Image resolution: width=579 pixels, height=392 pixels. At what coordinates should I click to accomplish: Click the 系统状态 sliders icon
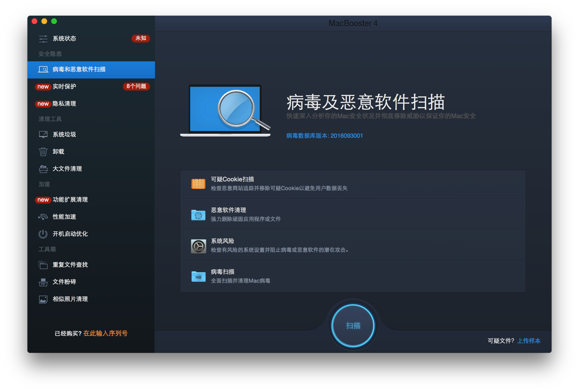pos(43,38)
